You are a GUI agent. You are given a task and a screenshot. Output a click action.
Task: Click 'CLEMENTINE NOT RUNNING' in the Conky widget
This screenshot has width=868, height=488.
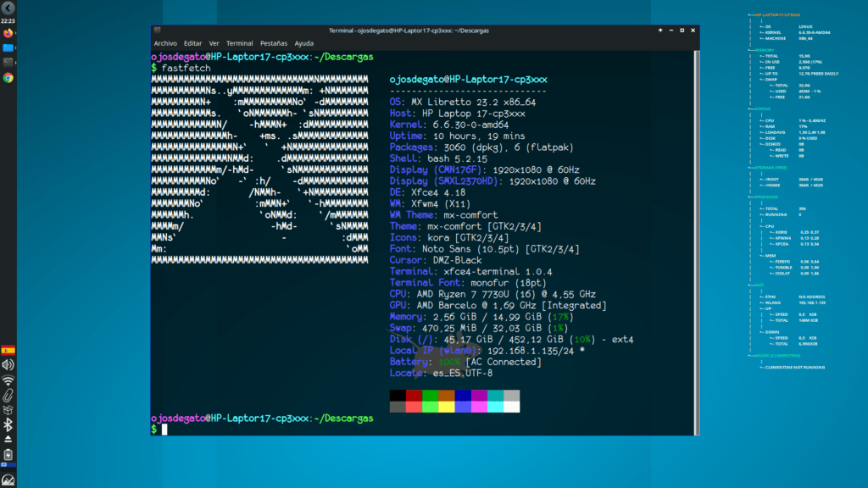pos(795,368)
